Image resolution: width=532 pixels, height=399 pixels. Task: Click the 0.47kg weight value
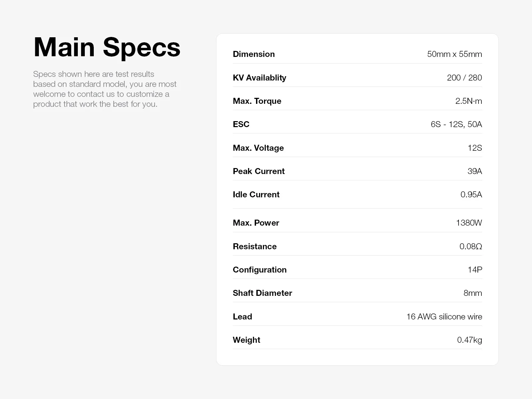point(469,340)
